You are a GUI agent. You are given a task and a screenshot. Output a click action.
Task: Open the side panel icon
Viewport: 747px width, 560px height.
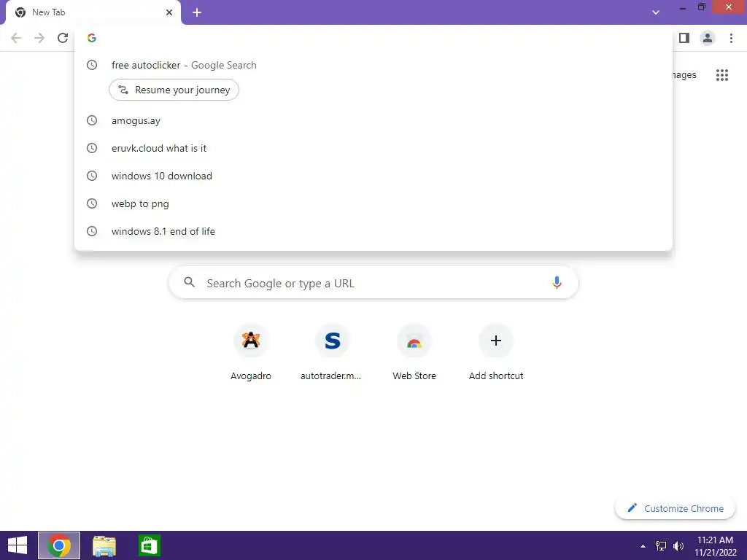click(x=684, y=38)
